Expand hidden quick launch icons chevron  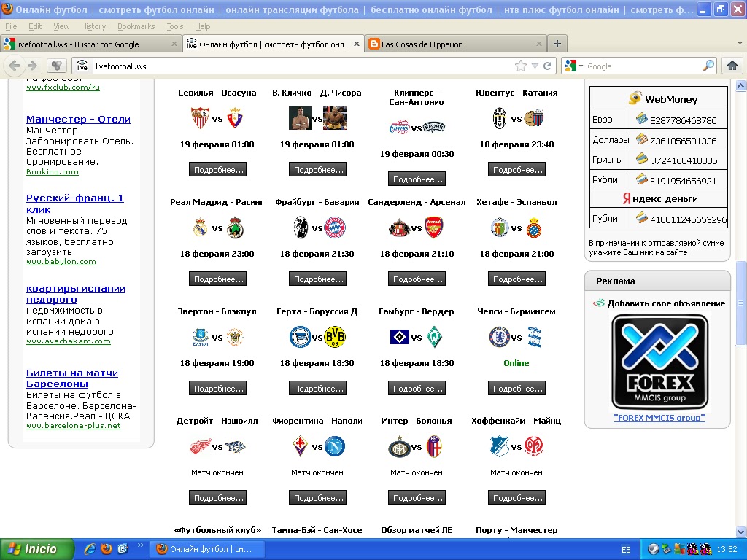click(140, 545)
